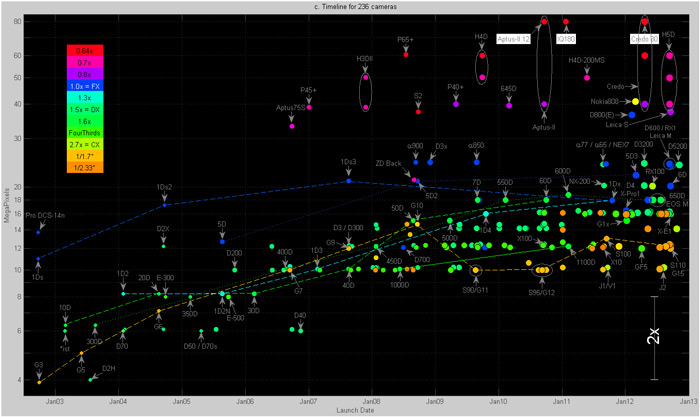
Task: Click the yellow data point beside Nokia808
Action: point(635,102)
